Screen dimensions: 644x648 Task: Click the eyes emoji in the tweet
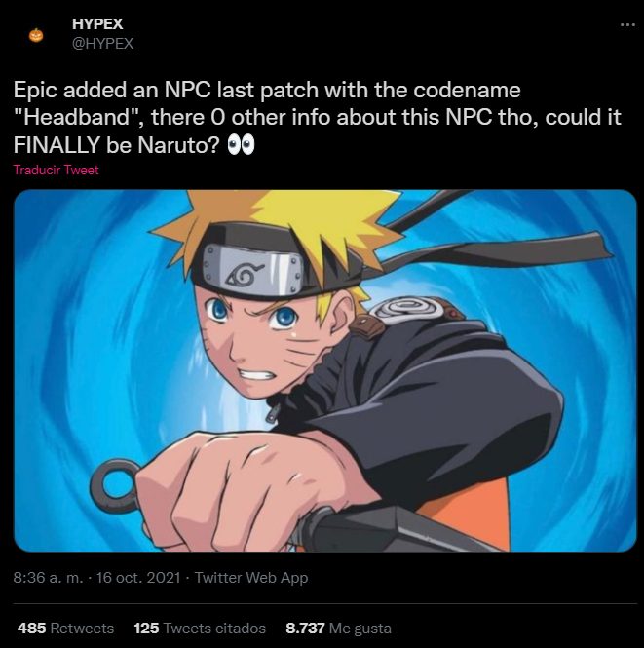point(240,145)
